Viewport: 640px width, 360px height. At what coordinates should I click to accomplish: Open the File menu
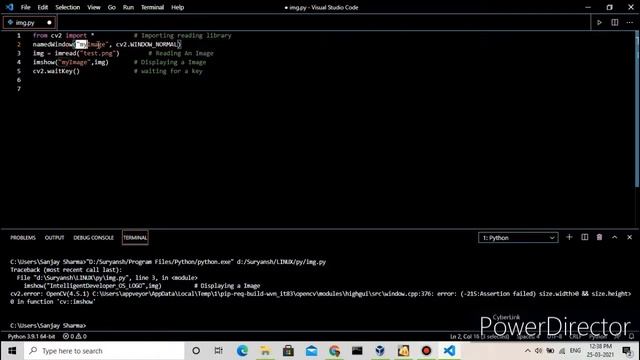tap(25, 7)
